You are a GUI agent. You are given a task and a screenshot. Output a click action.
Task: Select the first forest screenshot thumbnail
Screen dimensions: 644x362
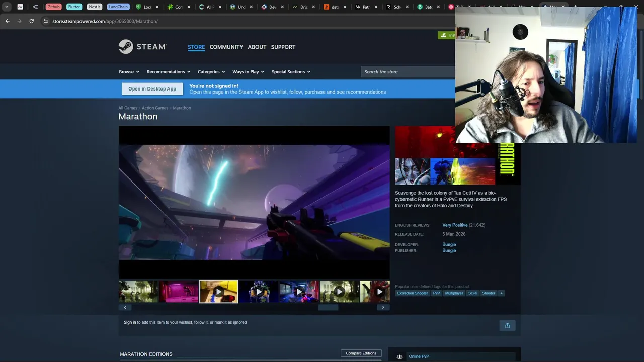(x=138, y=292)
